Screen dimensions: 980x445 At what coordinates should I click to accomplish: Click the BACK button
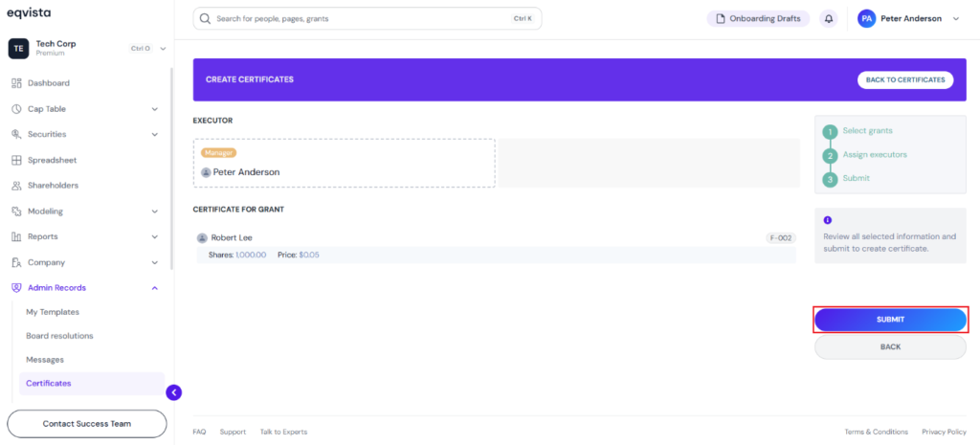click(x=890, y=346)
